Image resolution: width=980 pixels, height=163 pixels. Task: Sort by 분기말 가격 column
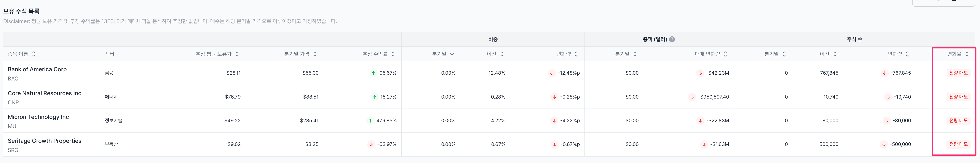[315, 54]
